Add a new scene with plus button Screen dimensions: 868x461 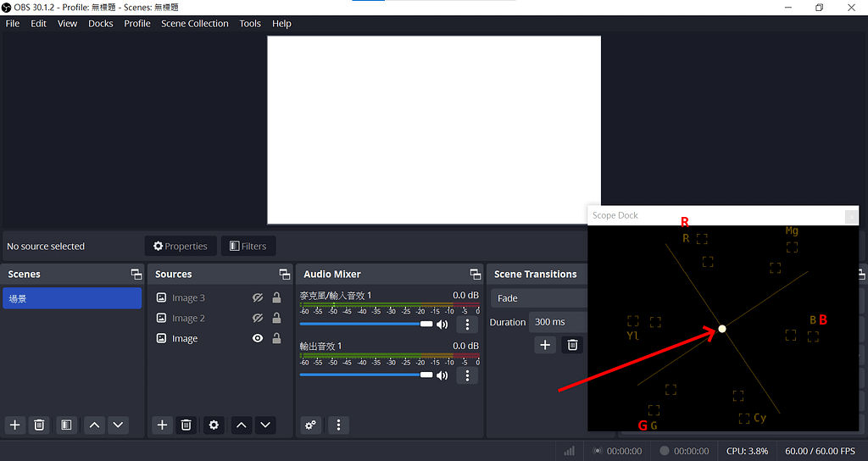[14, 425]
